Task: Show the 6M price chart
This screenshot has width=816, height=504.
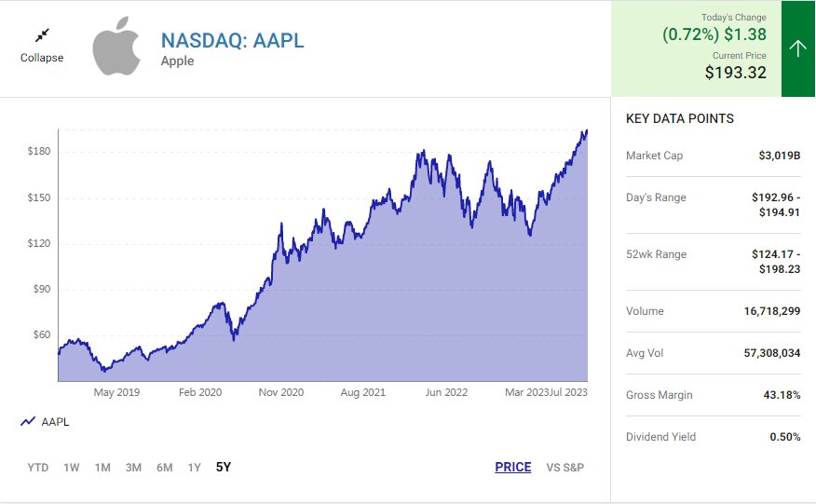Action: tap(164, 468)
